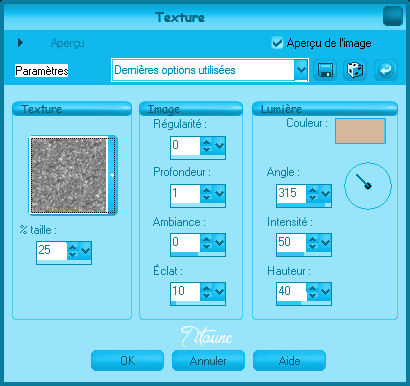Click the Aide button
Viewport: 410px width, 386px height.
[289, 360]
